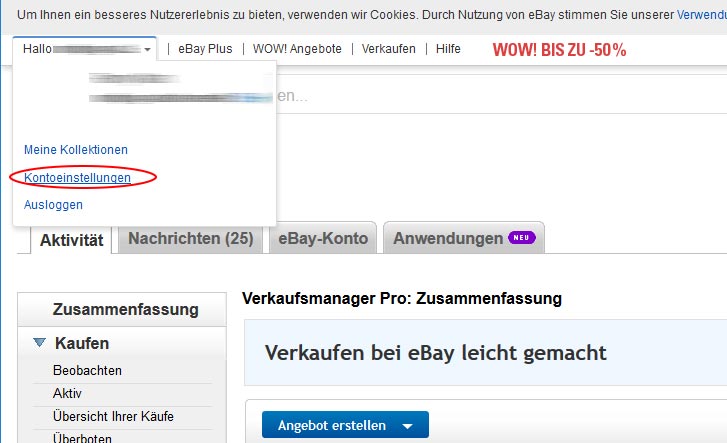Open Aktiv in the sidebar
Screen dimensions: 727x443
click(x=67, y=393)
